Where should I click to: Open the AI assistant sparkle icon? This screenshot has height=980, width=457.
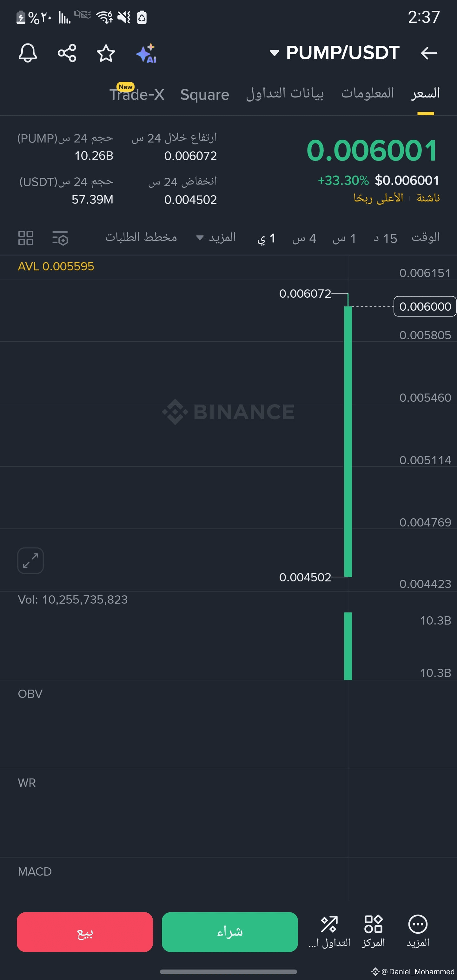click(147, 53)
